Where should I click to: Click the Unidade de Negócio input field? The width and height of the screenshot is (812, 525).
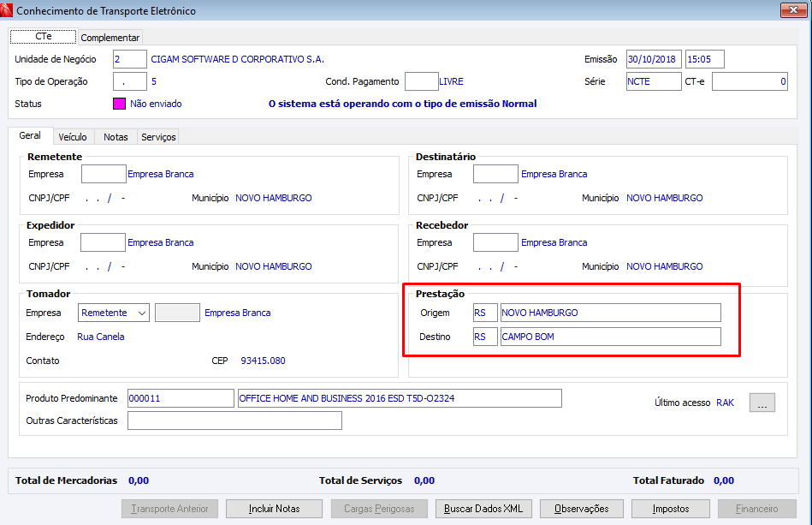(130, 59)
